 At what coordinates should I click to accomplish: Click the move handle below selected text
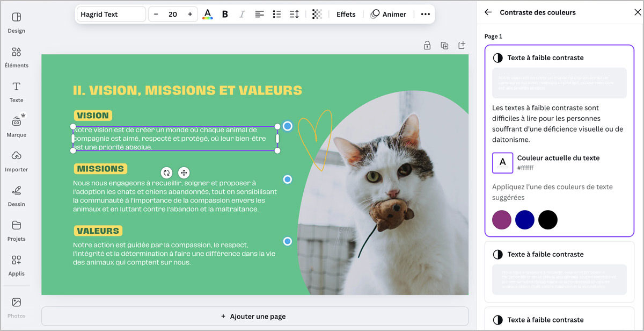184,172
